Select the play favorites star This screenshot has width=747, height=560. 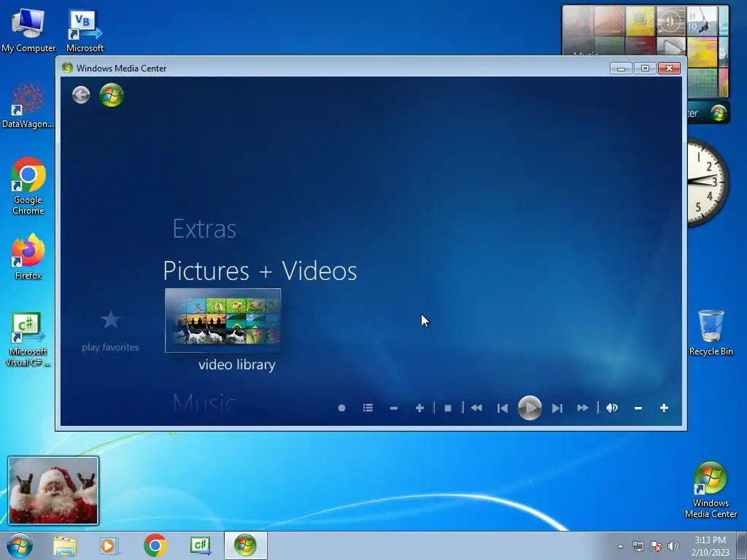[x=111, y=319]
